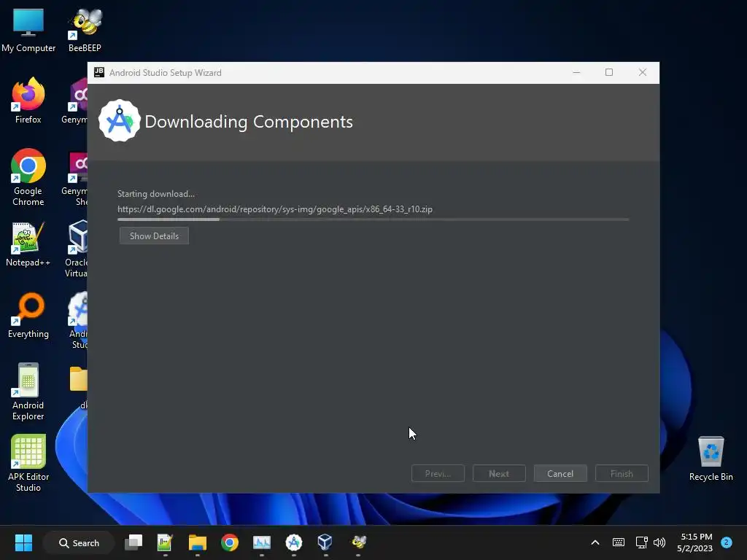Screen dimensions: 747x560
Task: Show hidden system tray icons
Action: click(595, 542)
